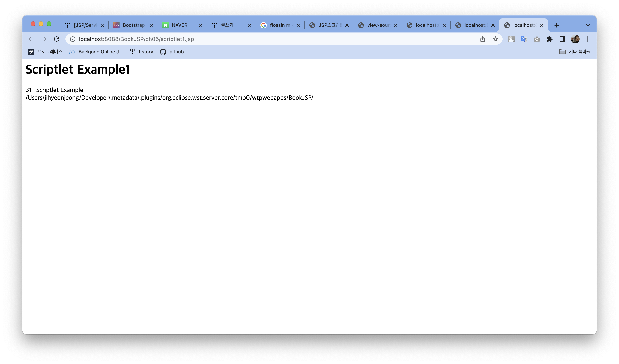View site information icon
This screenshot has height=364, width=619.
tap(73, 39)
